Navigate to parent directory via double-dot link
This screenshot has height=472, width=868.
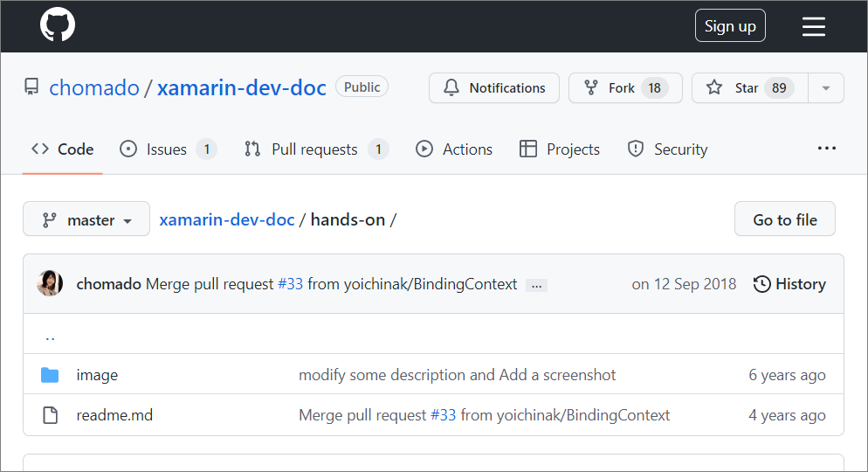pyautogui.click(x=50, y=336)
